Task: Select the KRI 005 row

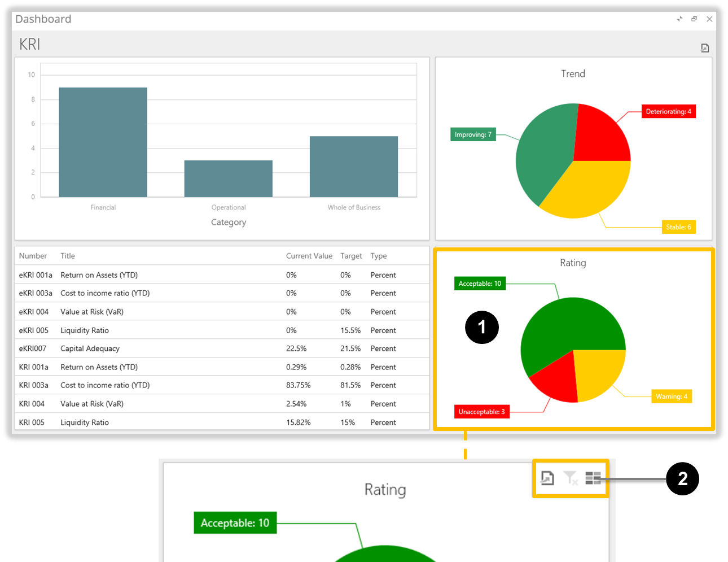Action: (x=222, y=422)
